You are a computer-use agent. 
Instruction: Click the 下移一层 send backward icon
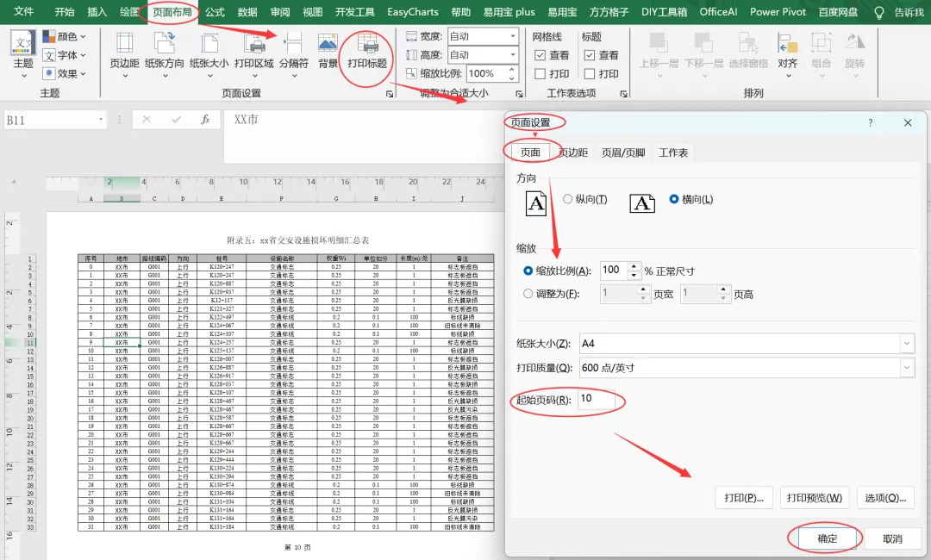(x=703, y=43)
